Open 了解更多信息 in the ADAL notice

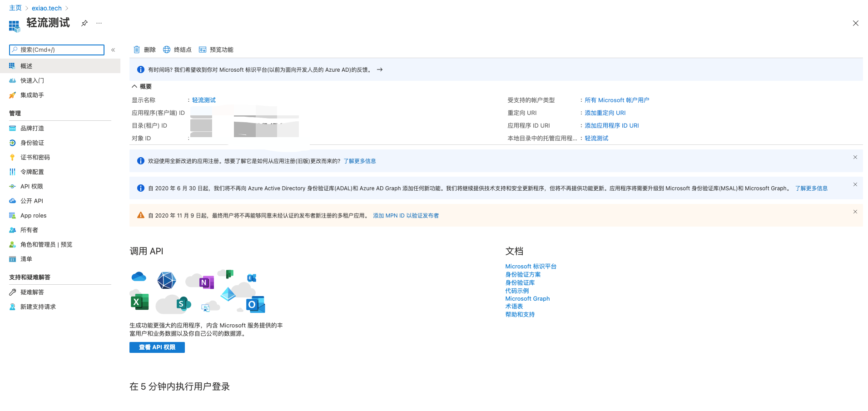click(x=811, y=188)
